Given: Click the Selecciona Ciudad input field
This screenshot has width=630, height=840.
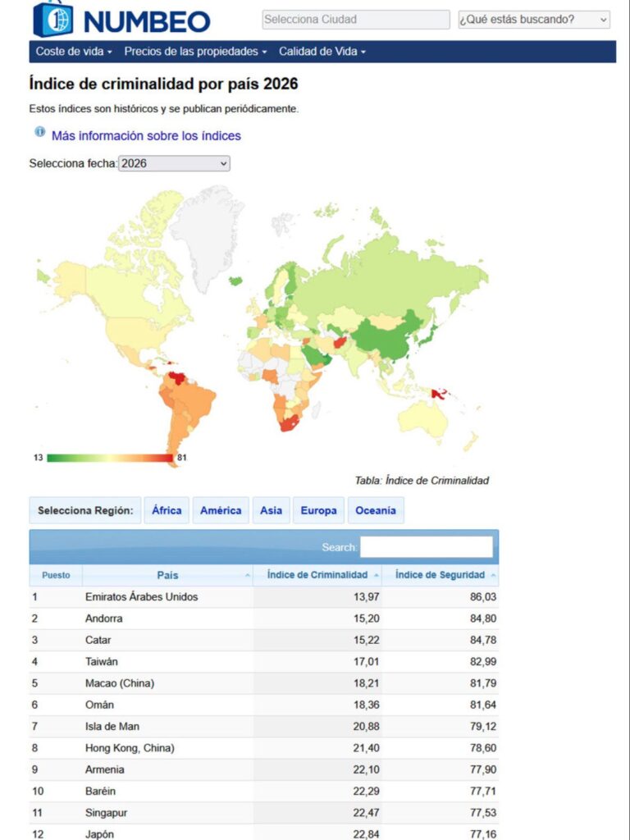Looking at the screenshot, I should (355, 20).
